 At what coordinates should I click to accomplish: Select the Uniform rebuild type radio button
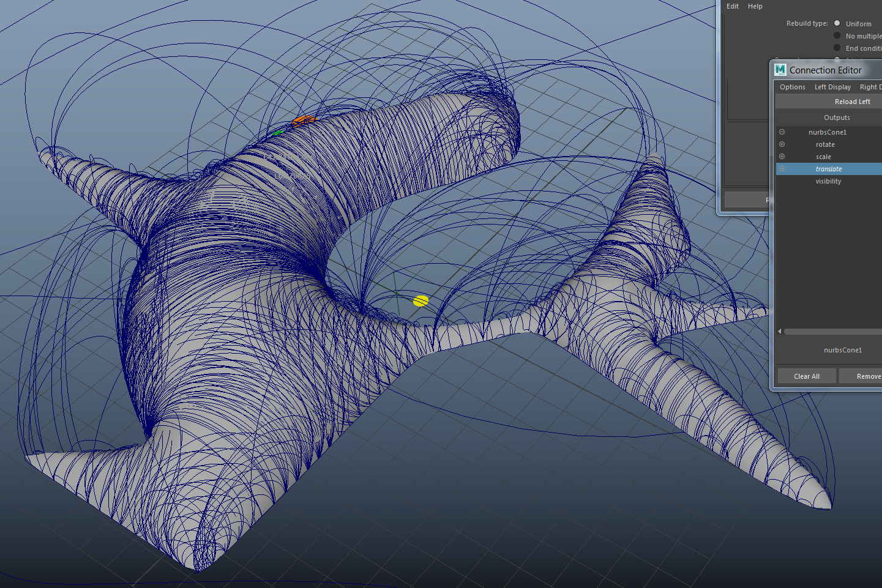pyautogui.click(x=837, y=23)
